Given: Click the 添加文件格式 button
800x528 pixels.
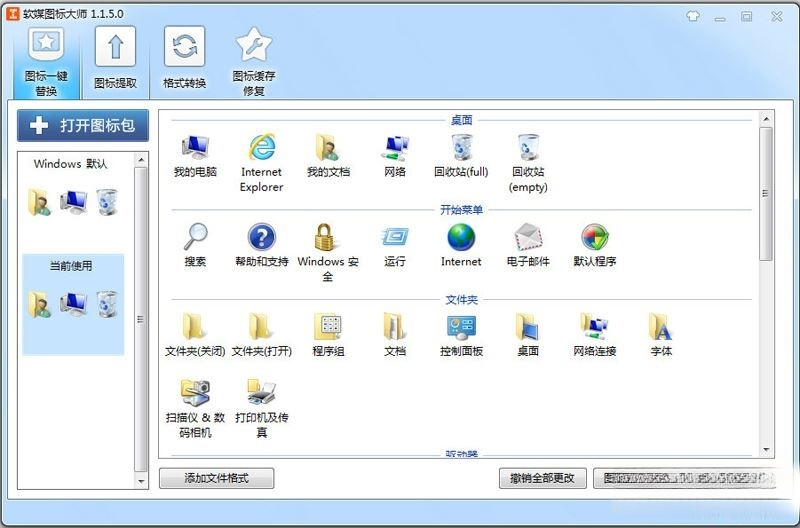Looking at the screenshot, I should tap(216, 478).
